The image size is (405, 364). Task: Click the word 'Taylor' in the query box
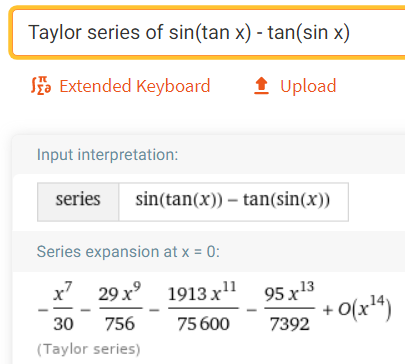[x=55, y=33]
